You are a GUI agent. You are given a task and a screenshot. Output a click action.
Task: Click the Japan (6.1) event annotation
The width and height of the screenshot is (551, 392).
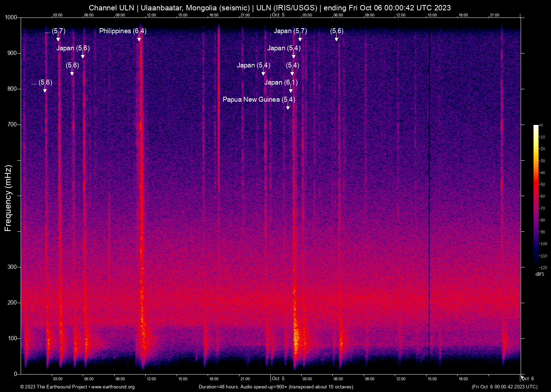(x=281, y=82)
